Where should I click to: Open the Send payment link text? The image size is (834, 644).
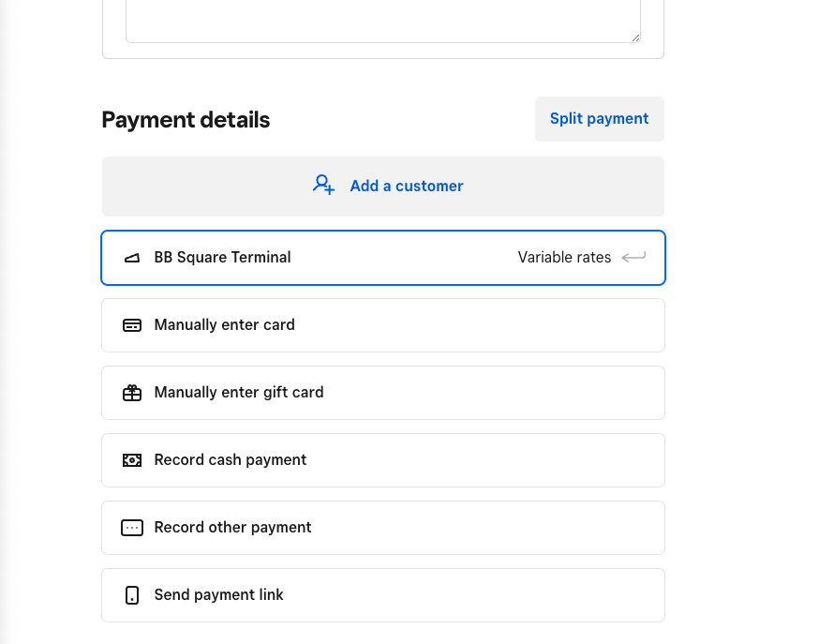[x=218, y=594]
